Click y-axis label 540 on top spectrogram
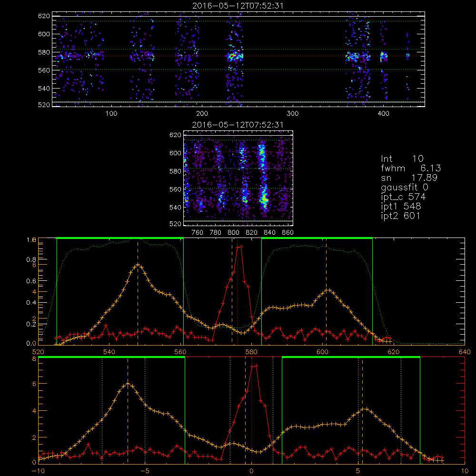Viewport: 476px width, 476px height. 44,89
